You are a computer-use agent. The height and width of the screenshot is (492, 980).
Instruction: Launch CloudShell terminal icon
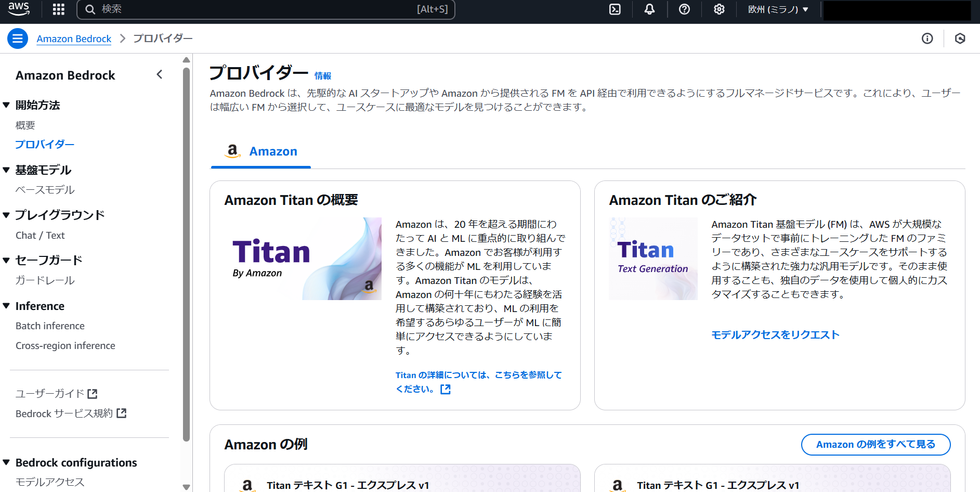615,9
